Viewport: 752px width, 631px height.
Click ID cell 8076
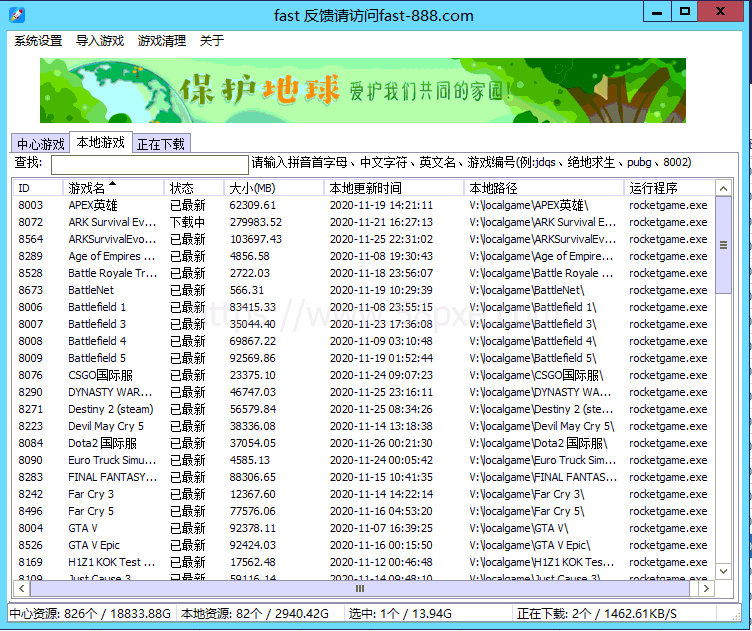click(x=31, y=375)
